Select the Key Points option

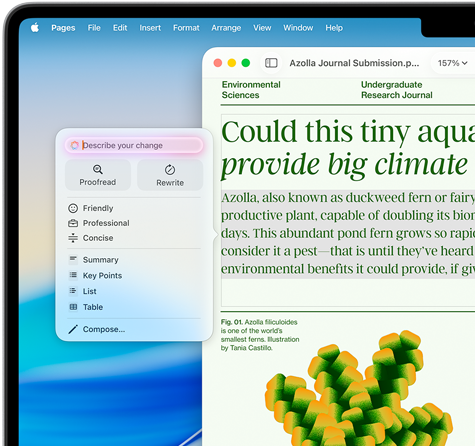(x=134, y=275)
